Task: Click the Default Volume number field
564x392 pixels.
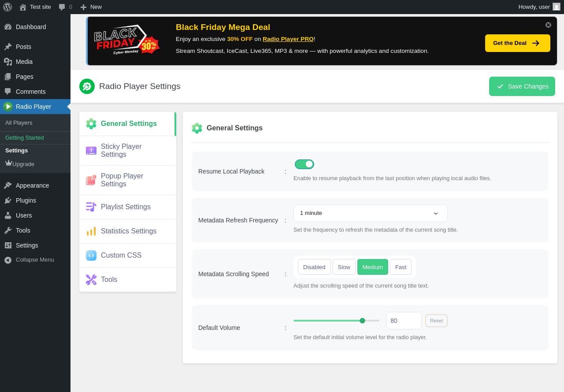Action: click(404, 321)
